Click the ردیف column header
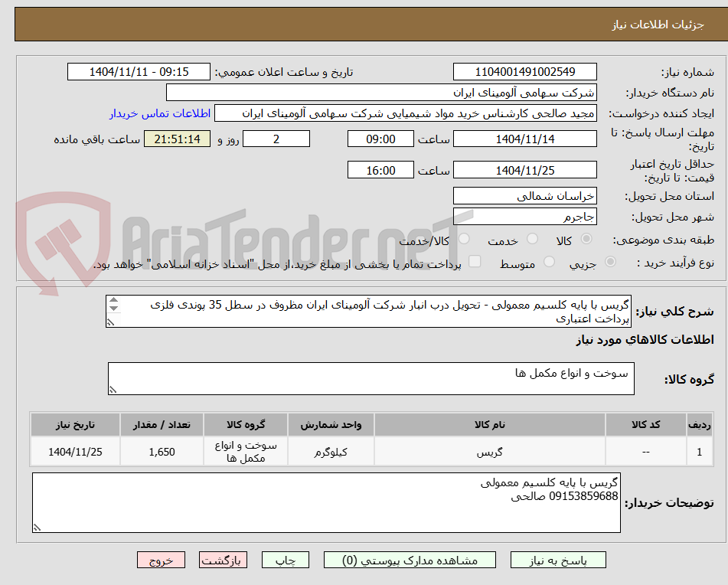Image resolution: width=728 pixels, height=585 pixels. pos(699,425)
